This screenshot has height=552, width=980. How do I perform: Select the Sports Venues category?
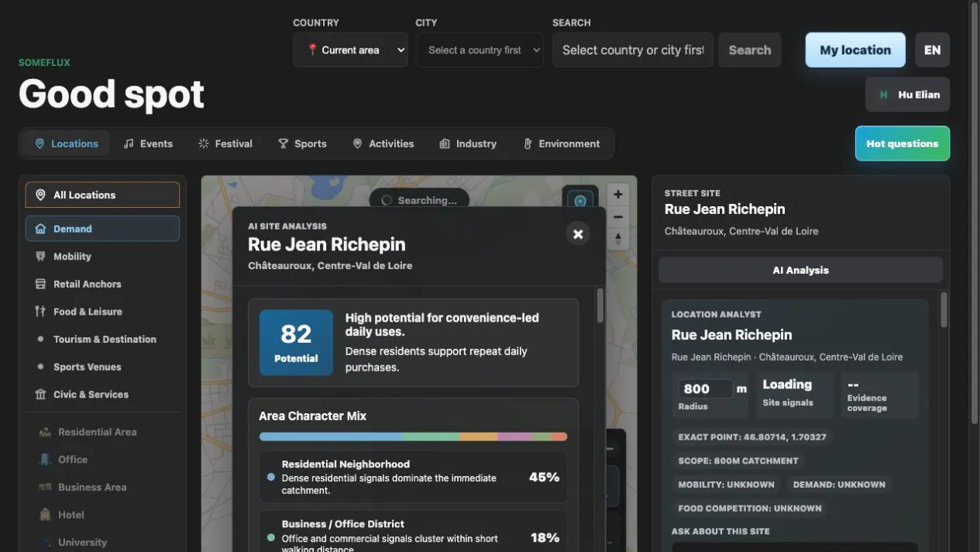pyautogui.click(x=102, y=367)
